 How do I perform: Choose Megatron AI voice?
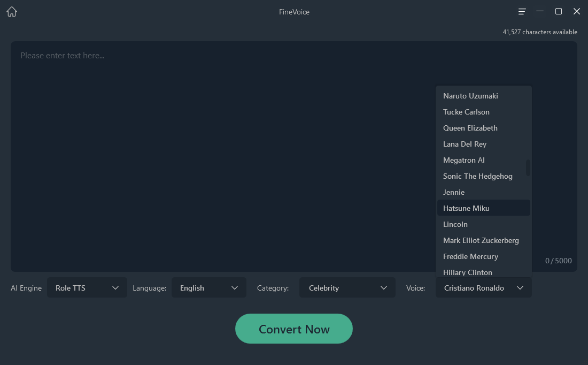coord(483,160)
